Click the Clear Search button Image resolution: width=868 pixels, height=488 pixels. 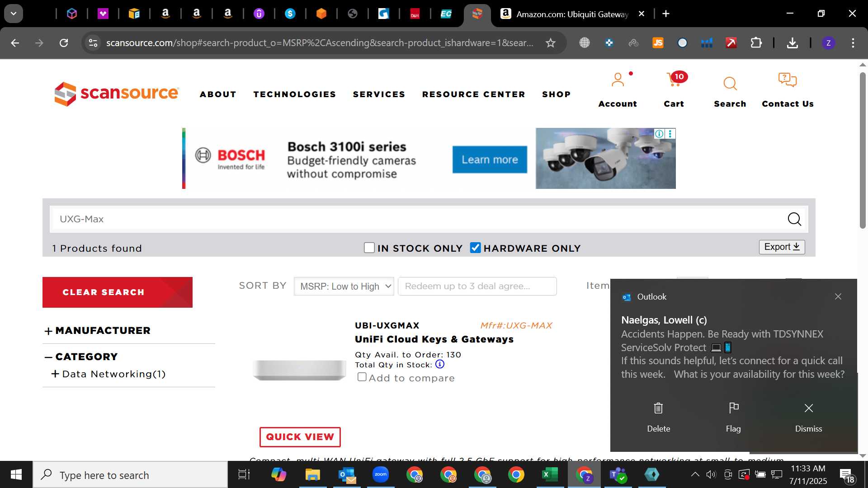coord(118,292)
